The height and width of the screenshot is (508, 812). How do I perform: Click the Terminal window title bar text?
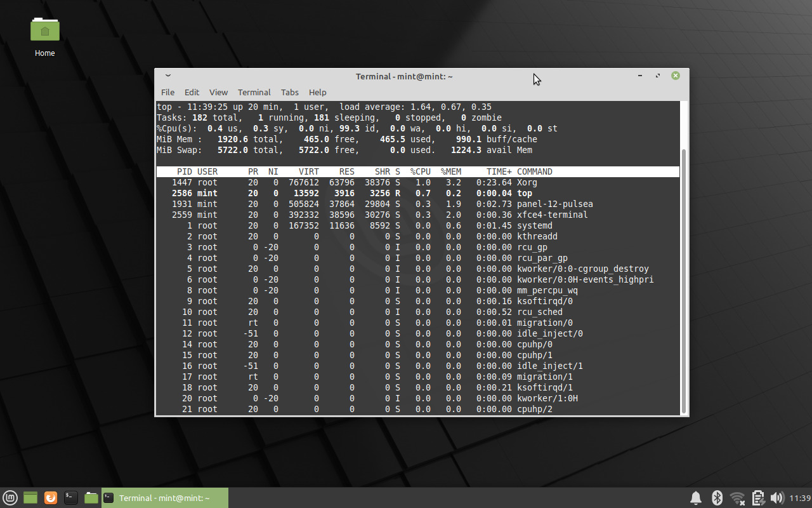[x=404, y=76]
